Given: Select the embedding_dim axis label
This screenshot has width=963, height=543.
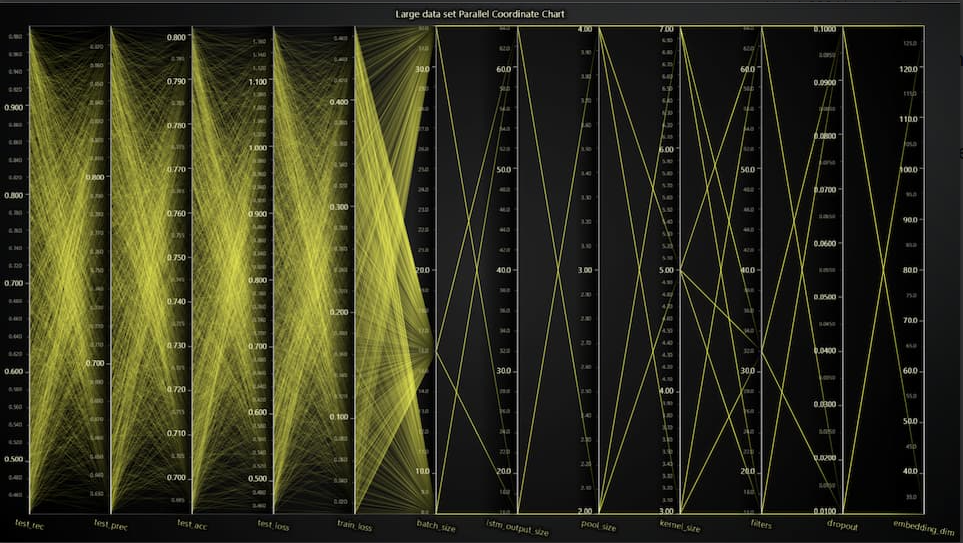Looking at the screenshot, I should [x=923, y=527].
